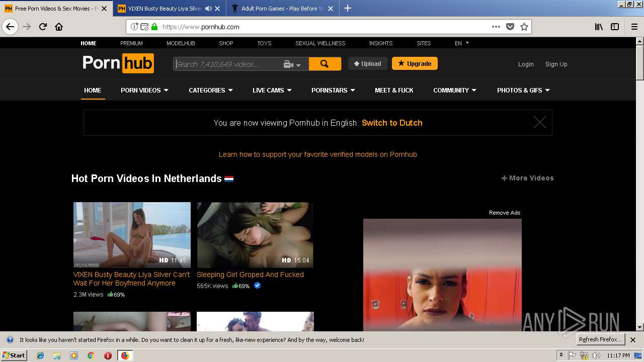Close the Adult Porn Games tab
The width and height of the screenshot is (644, 362).
click(x=331, y=9)
